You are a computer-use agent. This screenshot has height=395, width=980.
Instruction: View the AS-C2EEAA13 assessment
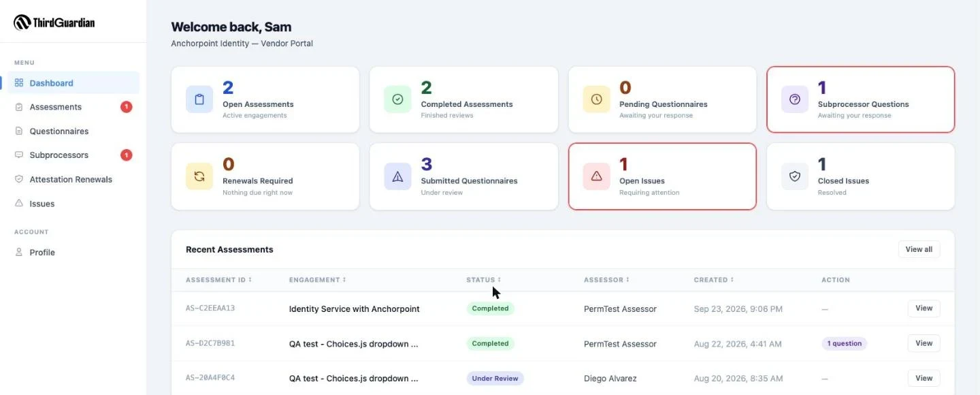pos(924,309)
